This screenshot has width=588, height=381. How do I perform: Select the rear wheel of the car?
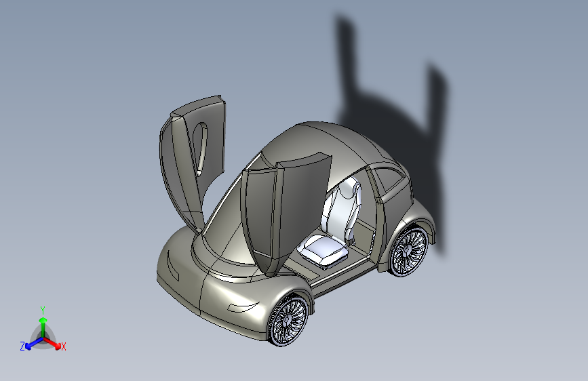pyautogui.click(x=409, y=250)
